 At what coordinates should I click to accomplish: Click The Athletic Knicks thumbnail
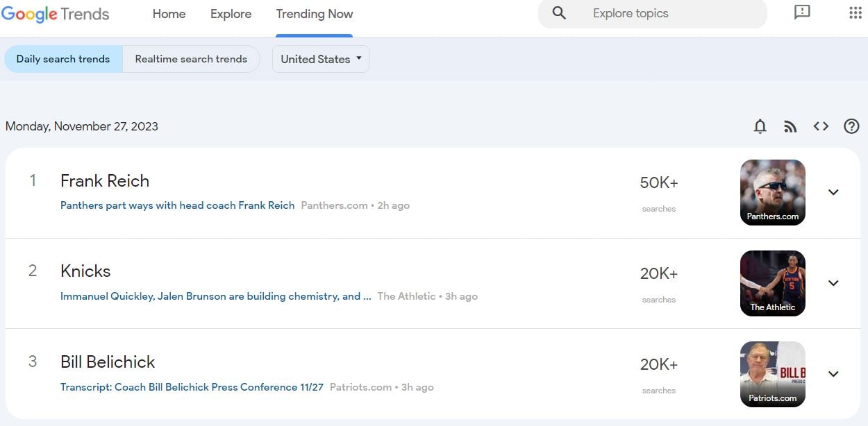(772, 283)
